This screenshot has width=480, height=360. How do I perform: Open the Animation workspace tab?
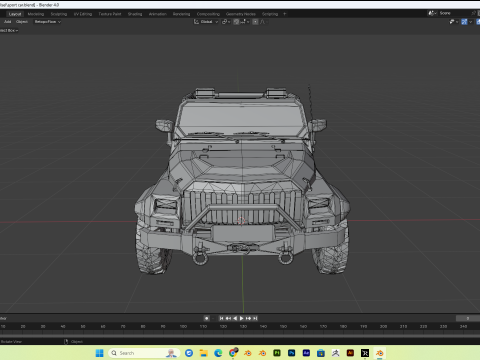(x=157, y=14)
